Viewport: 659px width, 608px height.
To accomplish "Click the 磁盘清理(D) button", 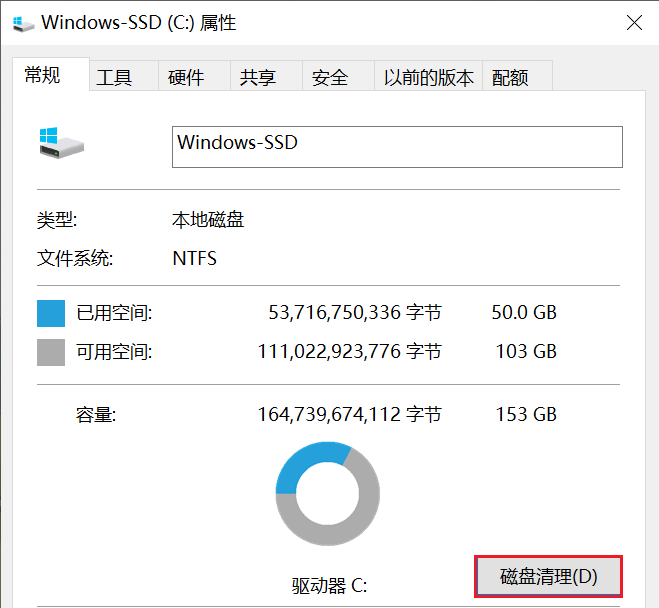I will click(x=548, y=577).
